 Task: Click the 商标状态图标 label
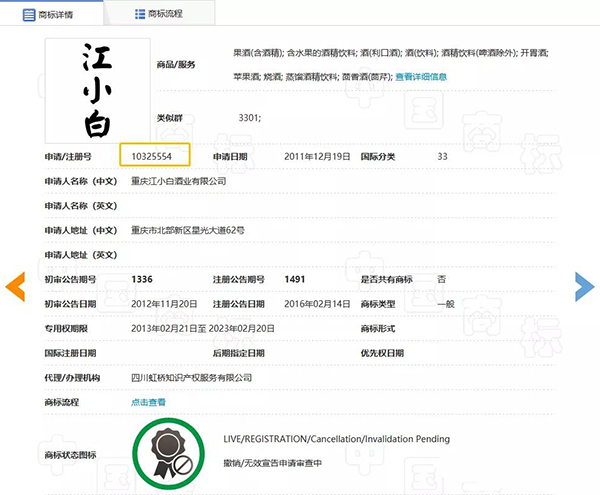(70, 455)
